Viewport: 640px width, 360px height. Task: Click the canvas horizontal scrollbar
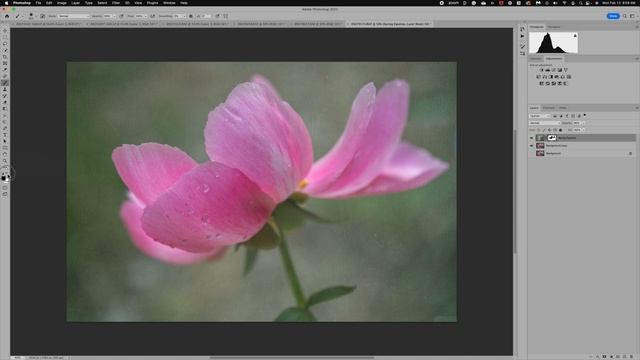tap(292, 358)
